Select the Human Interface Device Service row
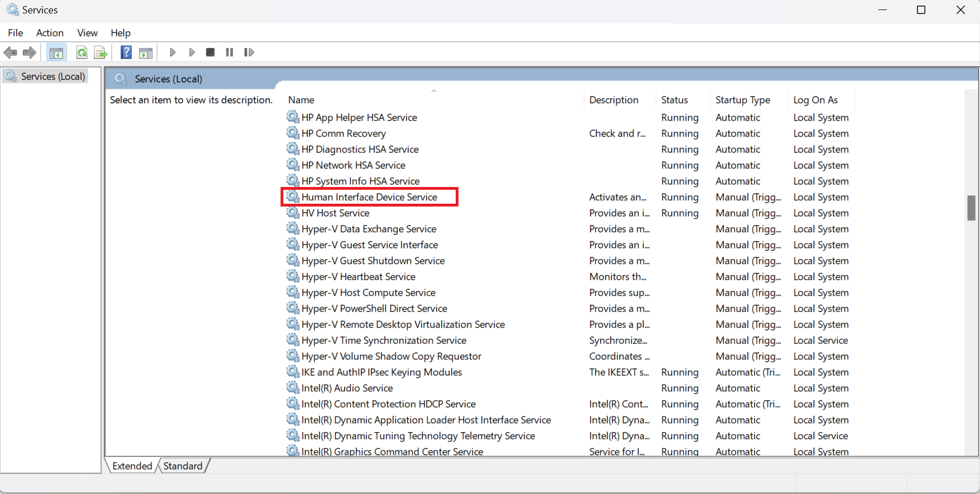This screenshot has height=494, width=980. tap(369, 197)
